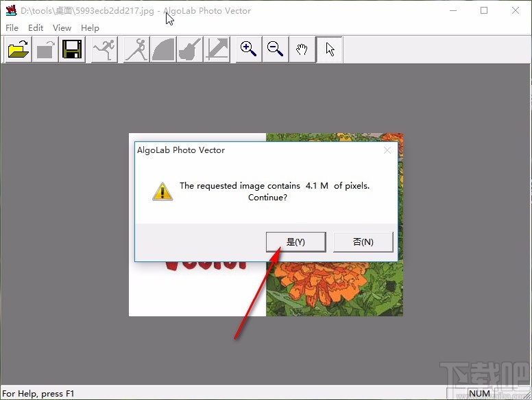Open the File menu
This screenshot has height=400, width=532.
(x=12, y=28)
